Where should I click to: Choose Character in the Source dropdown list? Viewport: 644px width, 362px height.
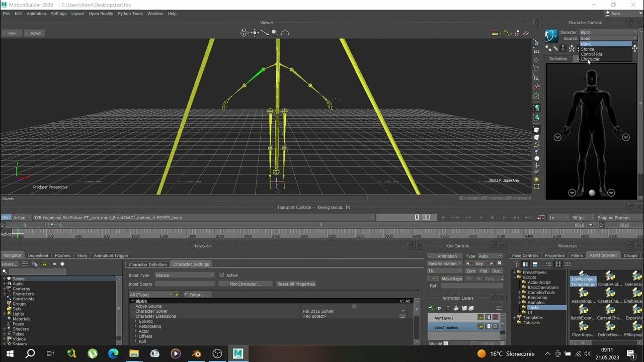(x=606, y=59)
